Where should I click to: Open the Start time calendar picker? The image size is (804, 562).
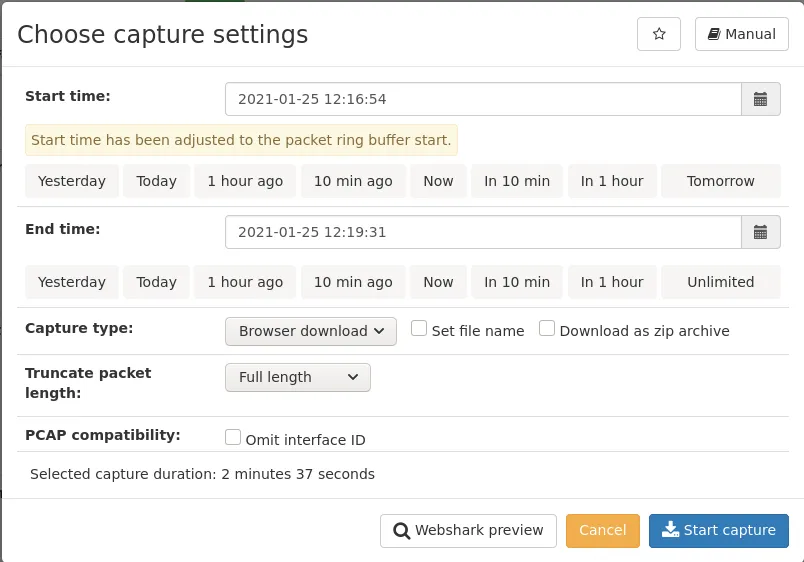[x=760, y=99]
